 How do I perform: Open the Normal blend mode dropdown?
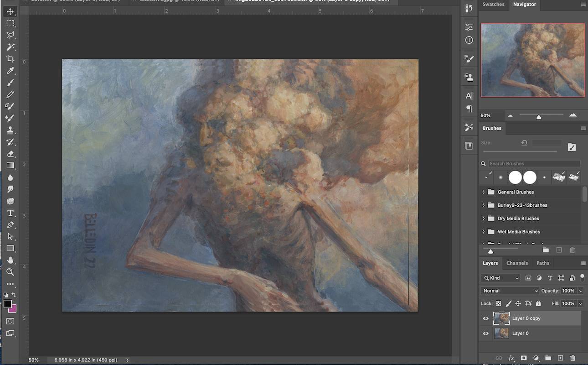[x=510, y=291]
